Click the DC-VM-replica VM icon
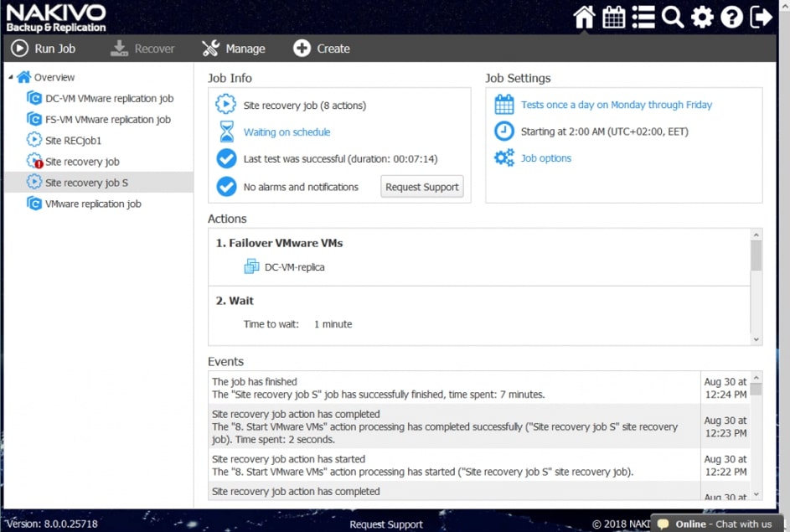Image resolution: width=790 pixels, height=532 pixels. pyautogui.click(x=251, y=267)
